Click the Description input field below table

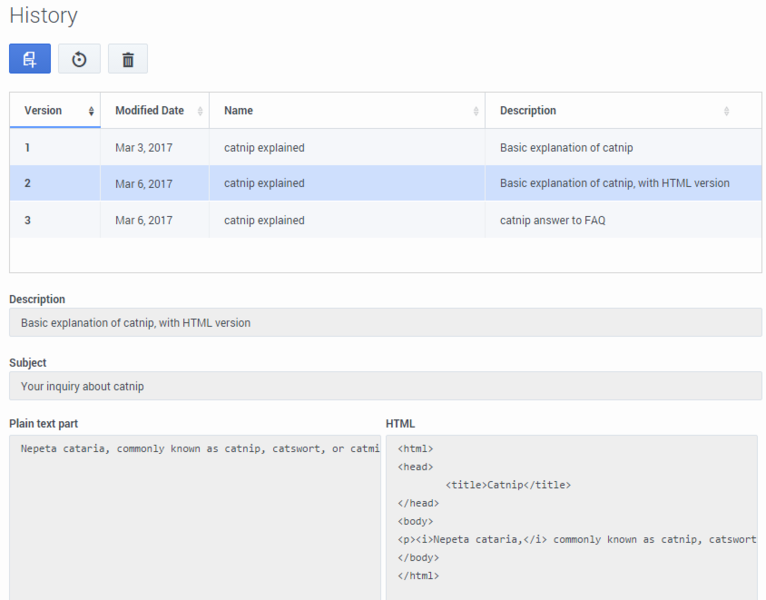[385, 322]
